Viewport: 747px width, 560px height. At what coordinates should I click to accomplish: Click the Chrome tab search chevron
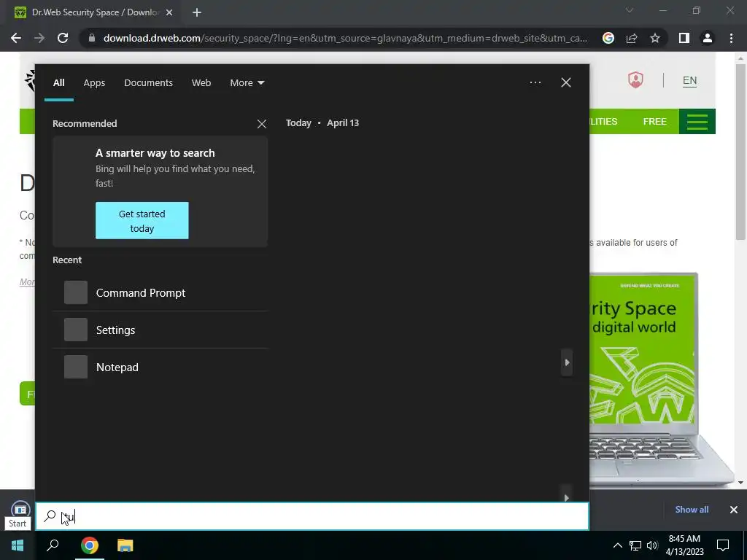[630, 10]
